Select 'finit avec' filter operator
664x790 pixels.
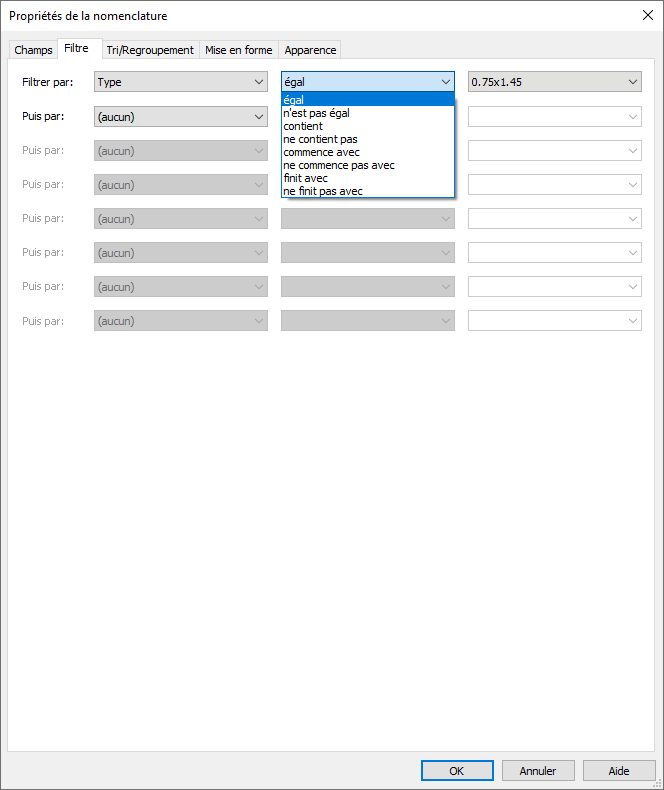(306, 178)
